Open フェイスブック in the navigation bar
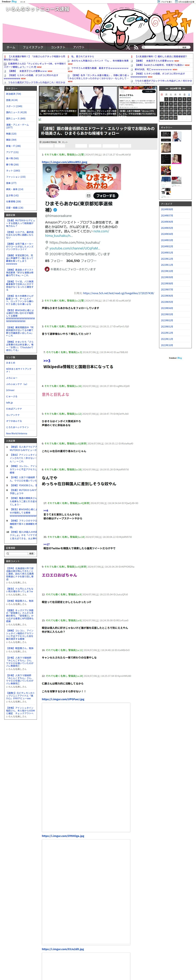 tap(33, 47)
